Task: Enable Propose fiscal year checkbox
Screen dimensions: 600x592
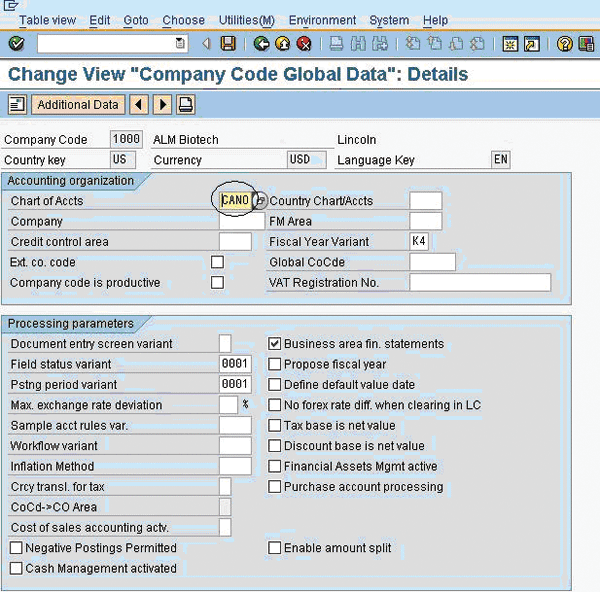Action: click(x=275, y=365)
